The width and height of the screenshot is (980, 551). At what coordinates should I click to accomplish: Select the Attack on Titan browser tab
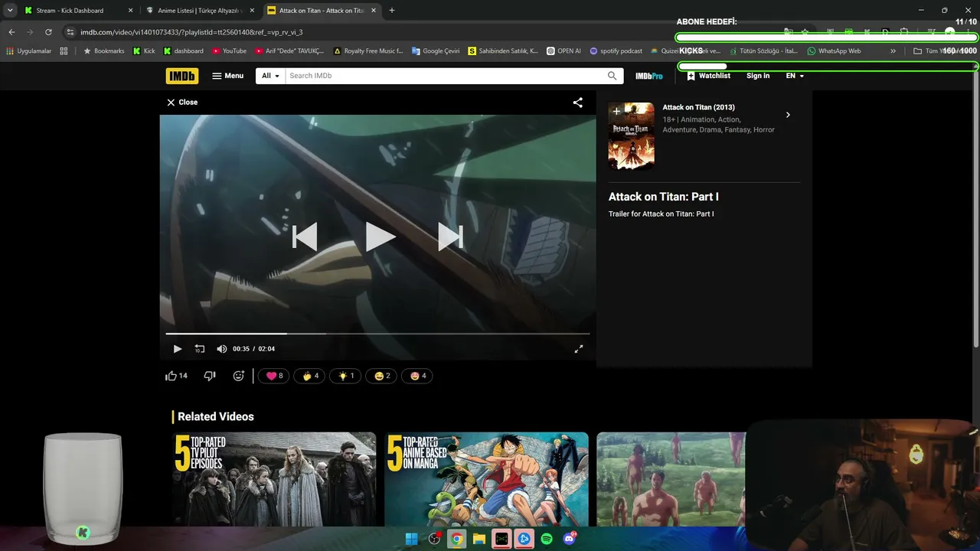322,11
